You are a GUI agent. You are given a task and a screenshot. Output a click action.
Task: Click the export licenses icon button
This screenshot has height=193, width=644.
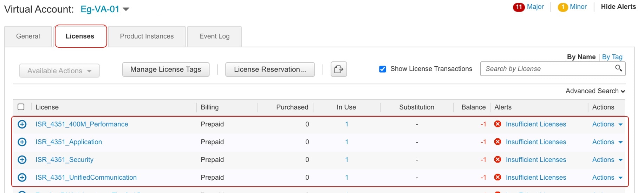point(339,69)
